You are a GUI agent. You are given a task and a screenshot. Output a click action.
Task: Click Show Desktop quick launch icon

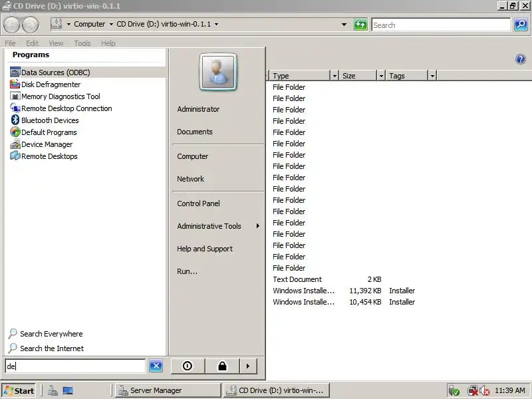click(x=68, y=391)
